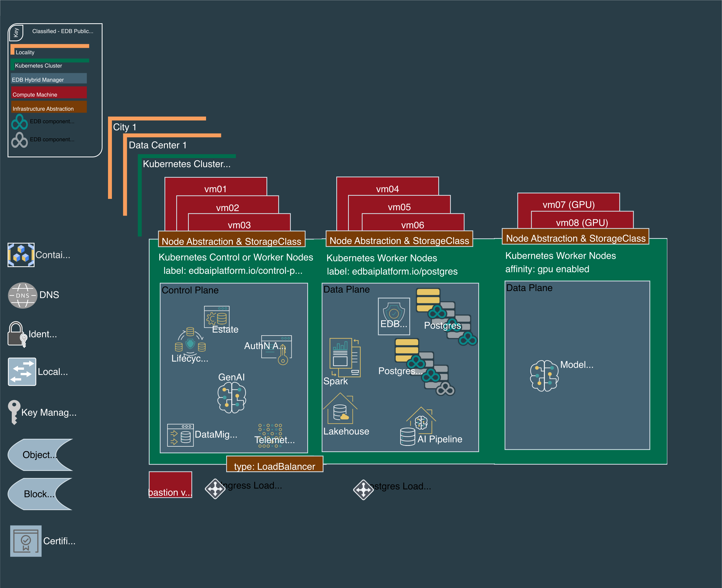Select the Control Plane heading
Viewport: 722px width, 588px height.
[x=190, y=290]
